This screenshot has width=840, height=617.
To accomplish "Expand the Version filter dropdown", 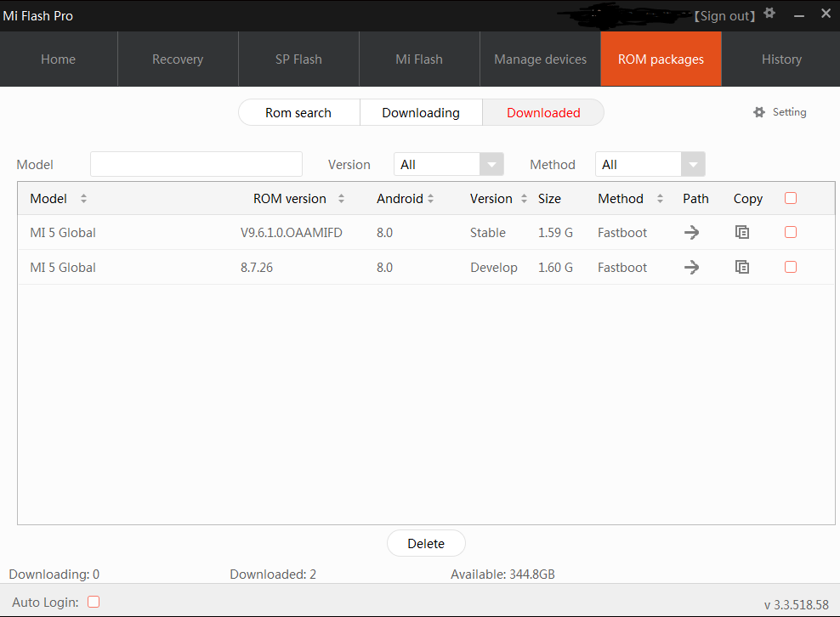I will pos(491,165).
